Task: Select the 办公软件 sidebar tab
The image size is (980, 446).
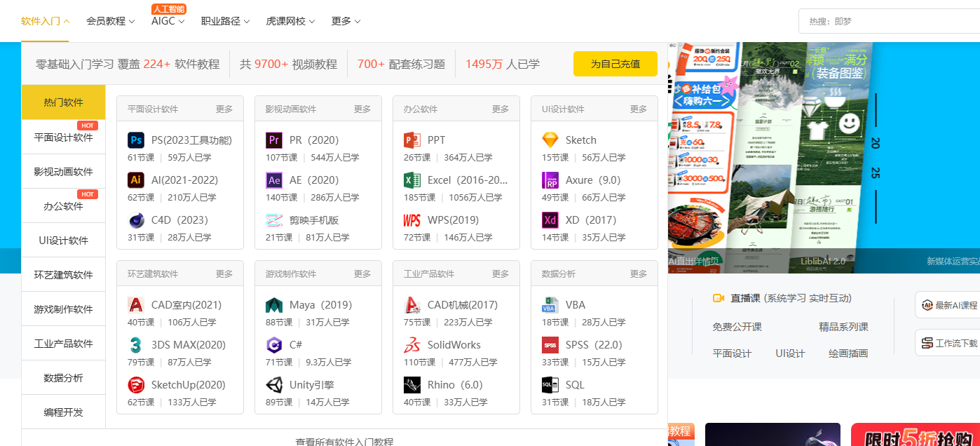Action: 64,206
